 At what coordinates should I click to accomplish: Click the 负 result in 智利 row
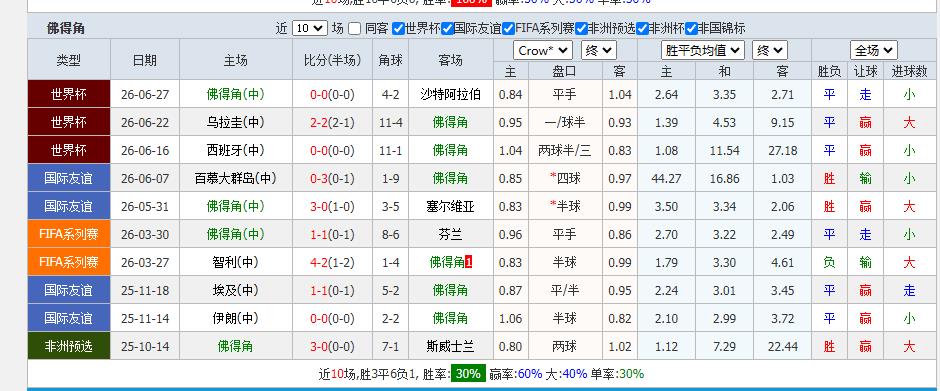829,262
